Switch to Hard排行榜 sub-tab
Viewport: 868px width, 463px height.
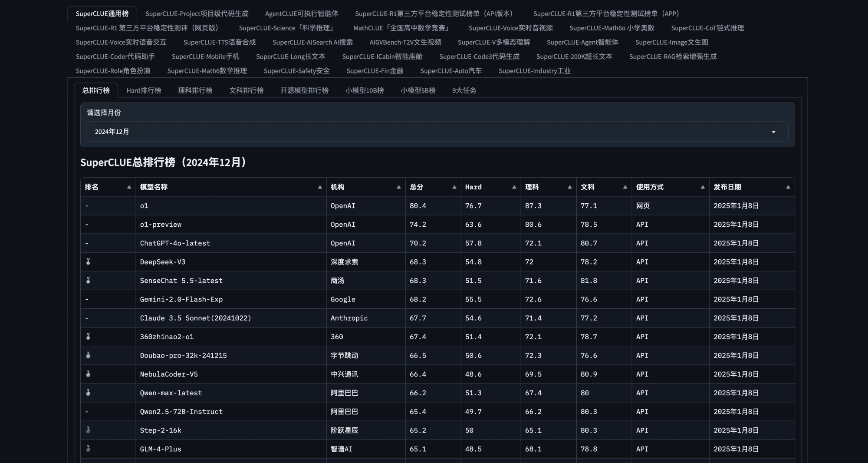144,90
